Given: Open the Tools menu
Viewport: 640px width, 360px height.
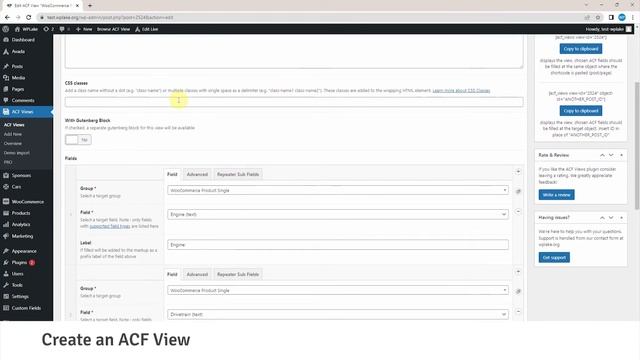Looking at the screenshot, I should click(x=17, y=285).
